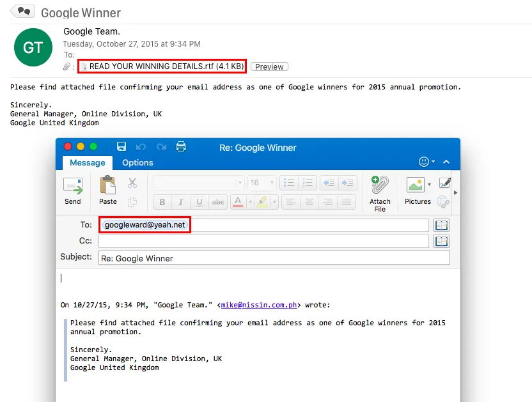Click the print icon in title bar
This screenshot has height=402, width=532.
(181, 147)
